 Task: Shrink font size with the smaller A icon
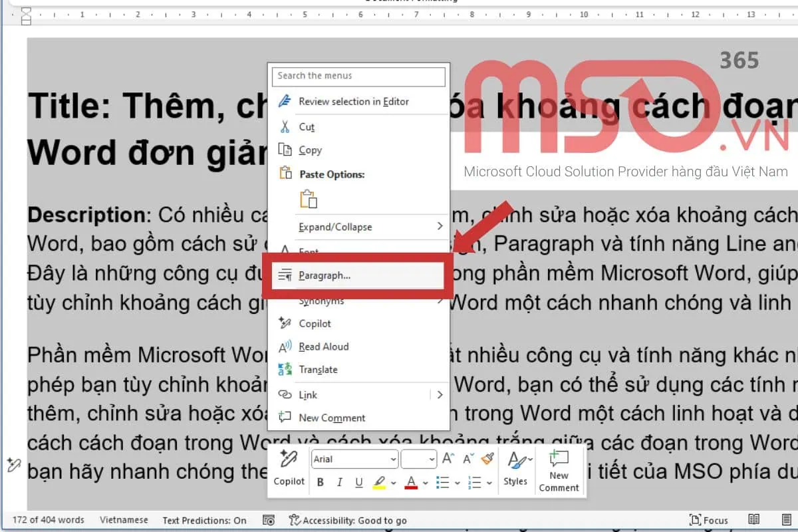pos(468,459)
